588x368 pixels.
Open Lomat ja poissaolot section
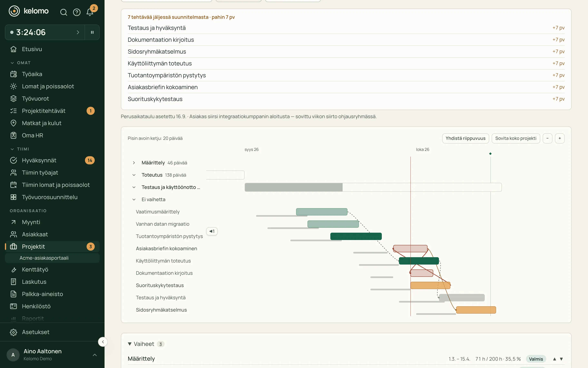click(x=52, y=86)
